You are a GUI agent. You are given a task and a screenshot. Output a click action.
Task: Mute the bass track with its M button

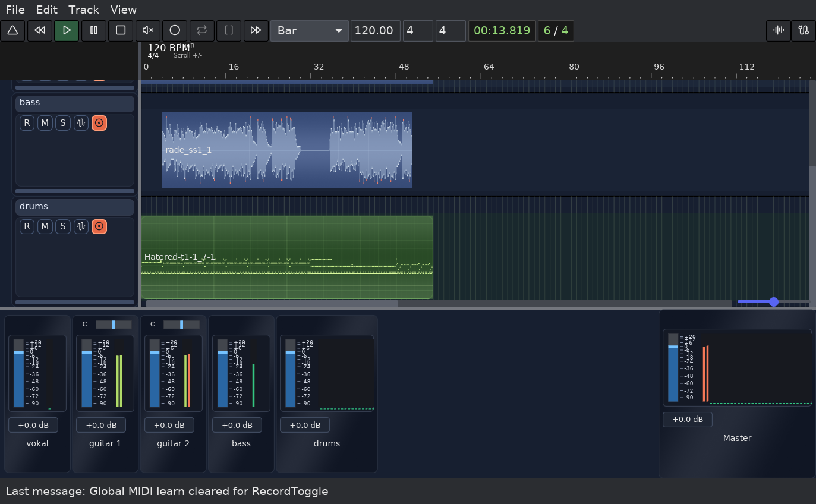point(45,123)
